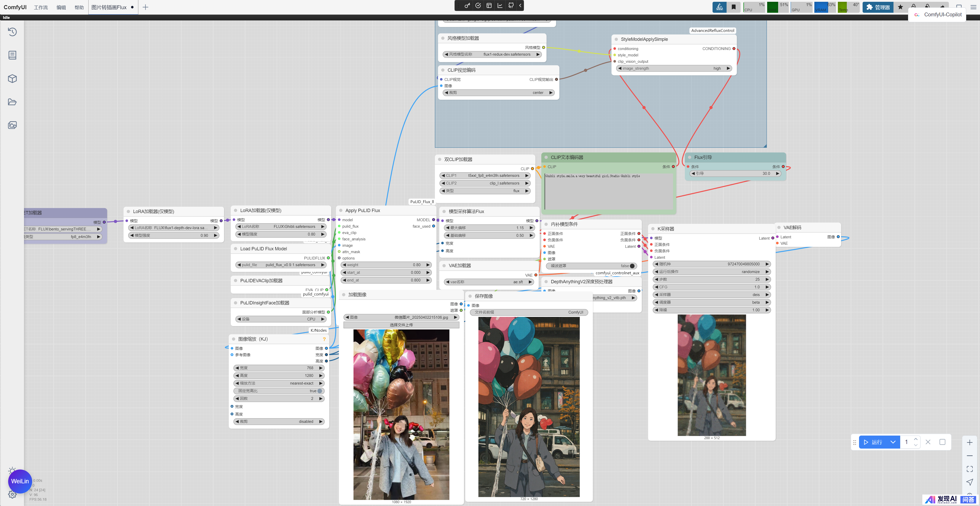
Task: Collapse the K采样器 node via its dot
Action: pos(653,229)
